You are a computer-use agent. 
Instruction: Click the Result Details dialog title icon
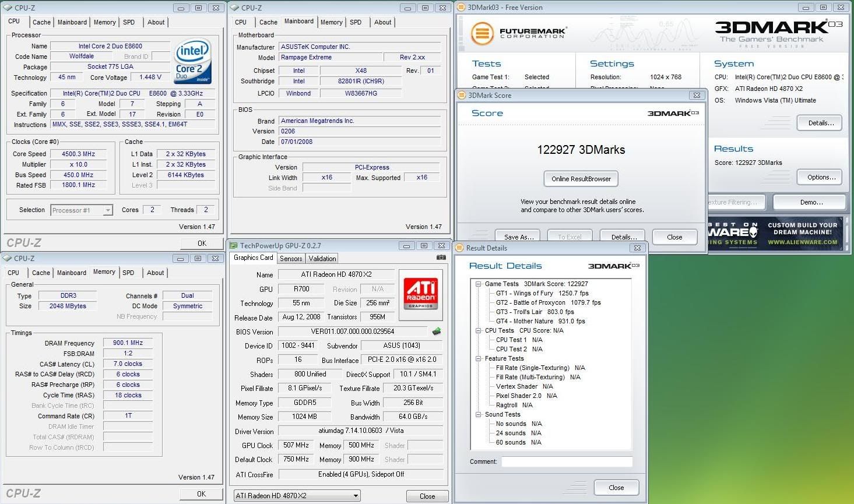coord(459,248)
